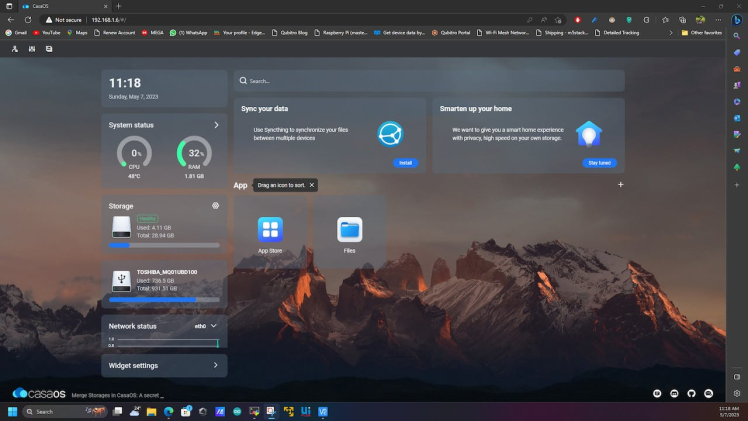Open Microsoft Store from taskbar
The image size is (748, 421).
186,411
